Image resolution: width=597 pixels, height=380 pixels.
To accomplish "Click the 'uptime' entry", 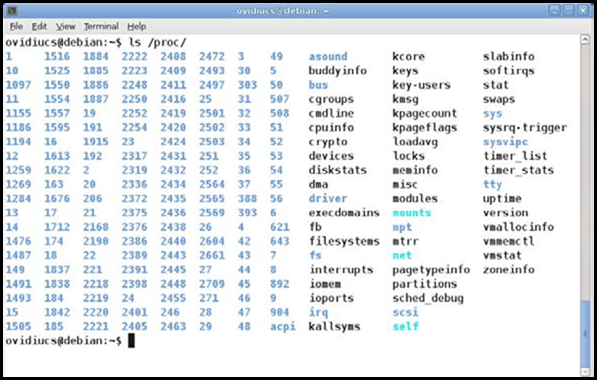I will (x=502, y=199).
